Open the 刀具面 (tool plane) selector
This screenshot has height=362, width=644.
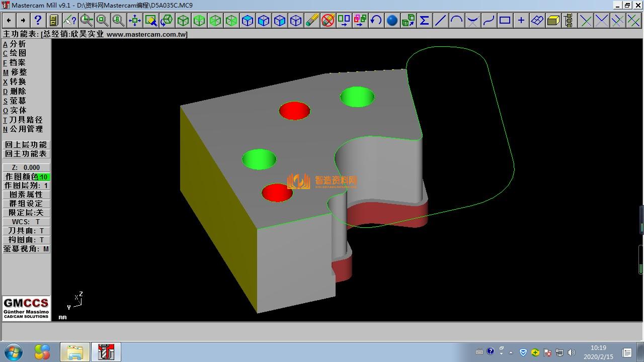click(x=26, y=231)
